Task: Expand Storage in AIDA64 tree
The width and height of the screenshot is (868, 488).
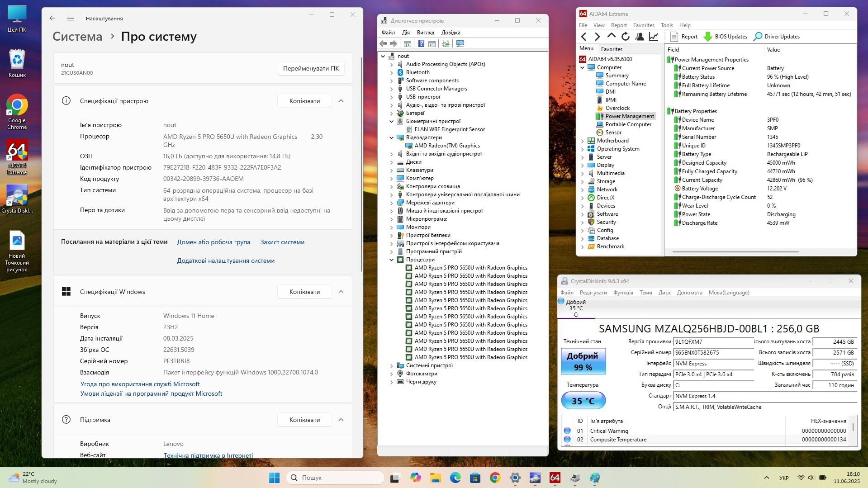Action: coord(583,181)
